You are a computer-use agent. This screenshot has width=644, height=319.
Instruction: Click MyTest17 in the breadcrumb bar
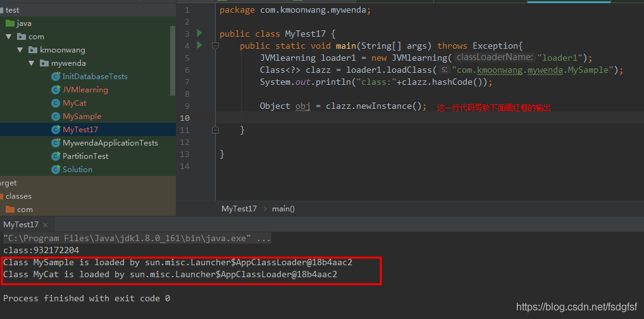tap(239, 208)
